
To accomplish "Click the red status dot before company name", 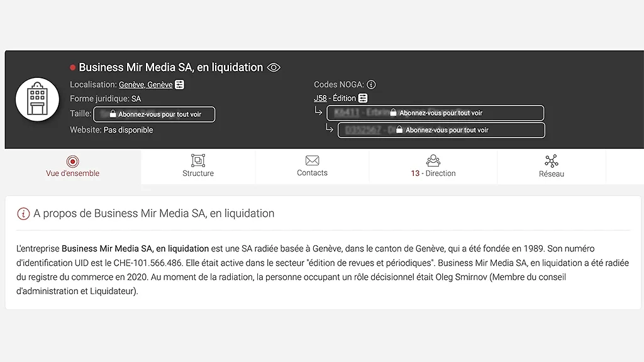I will pyautogui.click(x=73, y=67).
